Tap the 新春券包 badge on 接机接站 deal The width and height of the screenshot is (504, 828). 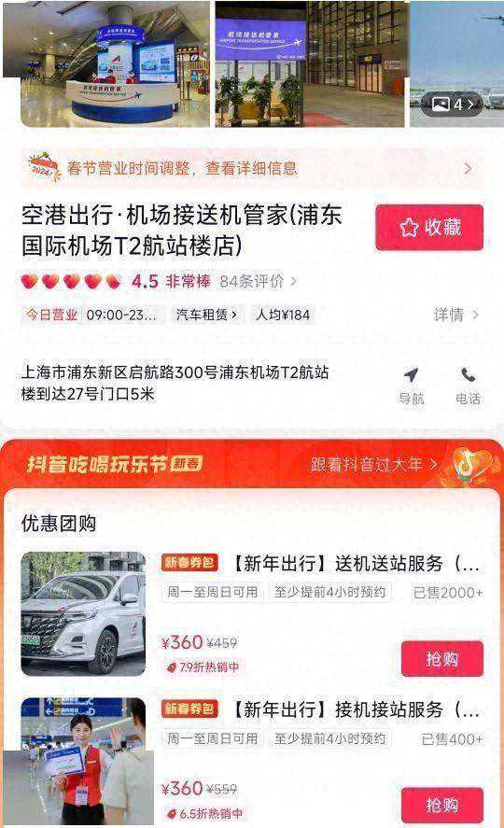tap(190, 709)
